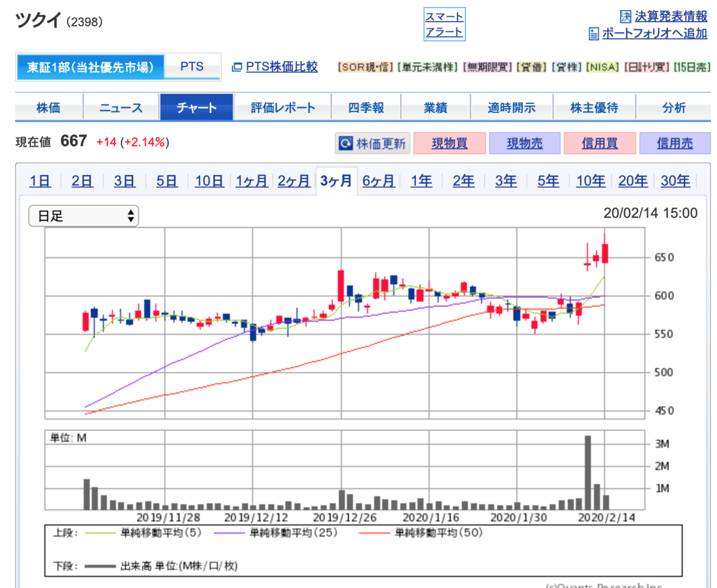Image resolution: width=717 pixels, height=588 pixels.
Task: Click the 現物買 button
Action: pyautogui.click(x=449, y=143)
